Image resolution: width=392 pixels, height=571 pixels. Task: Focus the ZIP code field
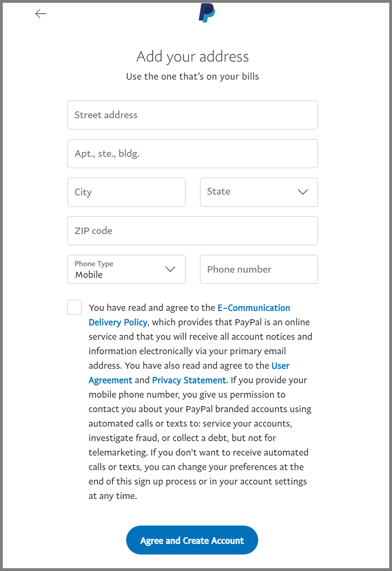[192, 231]
